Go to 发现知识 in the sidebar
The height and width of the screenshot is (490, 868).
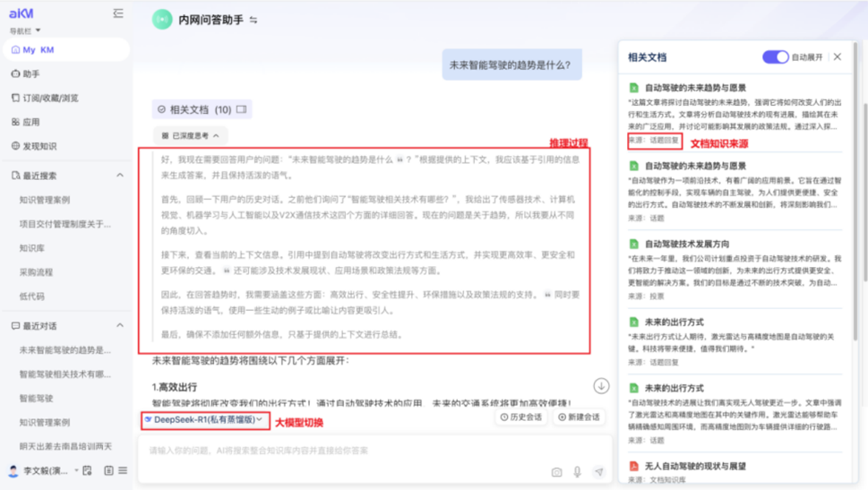pos(39,146)
